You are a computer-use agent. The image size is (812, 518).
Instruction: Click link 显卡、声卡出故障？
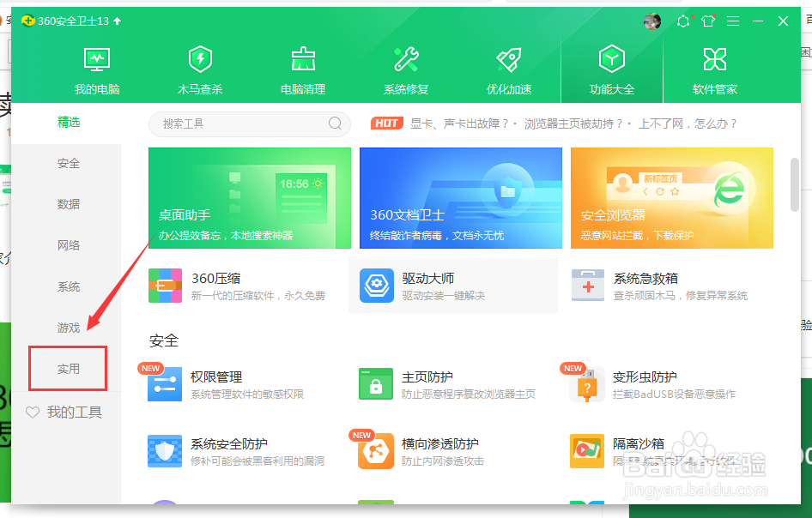tap(459, 123)
